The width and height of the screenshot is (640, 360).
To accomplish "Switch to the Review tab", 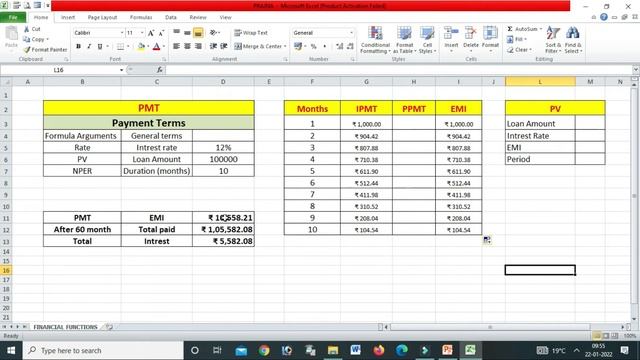I will point(198,18).
